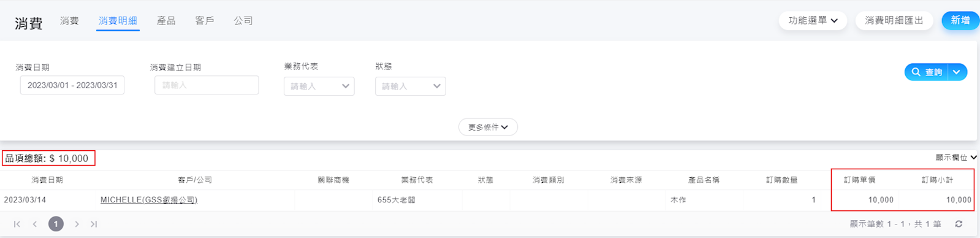Click 新增 button
Viewport: 980px width, 238px height.
point(960,20)
